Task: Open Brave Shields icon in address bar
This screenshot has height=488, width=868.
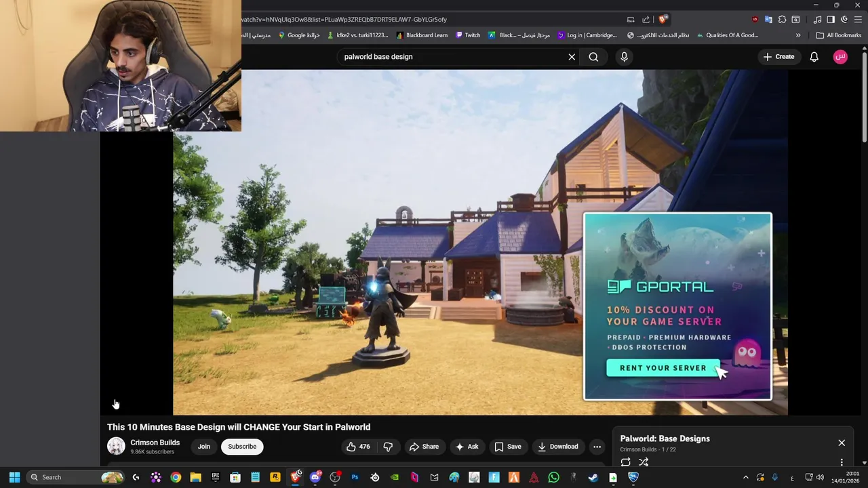Action: (x=663, y=20)
